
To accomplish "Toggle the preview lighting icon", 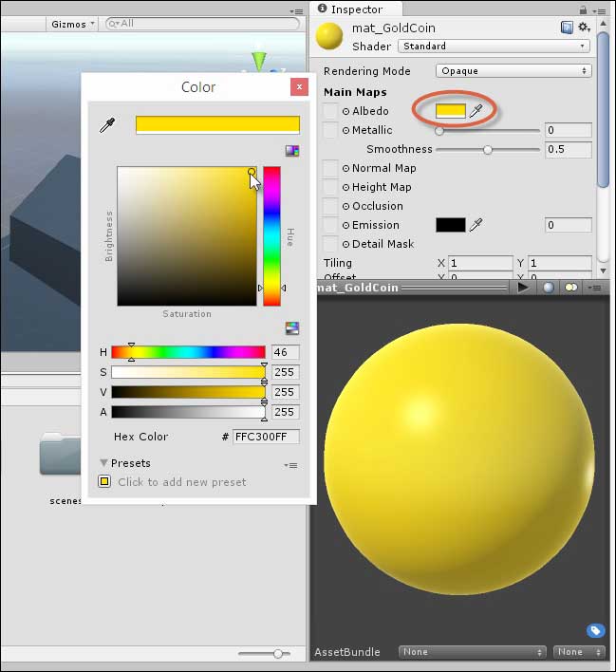I will pos(571,288).
